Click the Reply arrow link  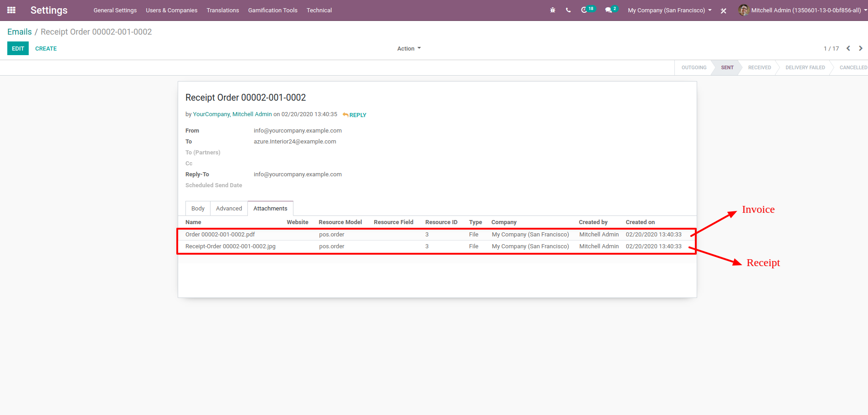point(354,115)
